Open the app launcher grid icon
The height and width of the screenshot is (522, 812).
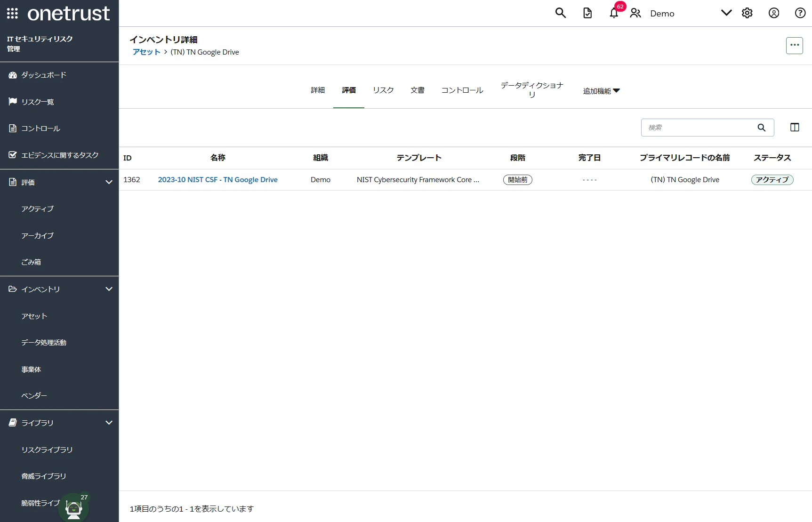[13, 13]
